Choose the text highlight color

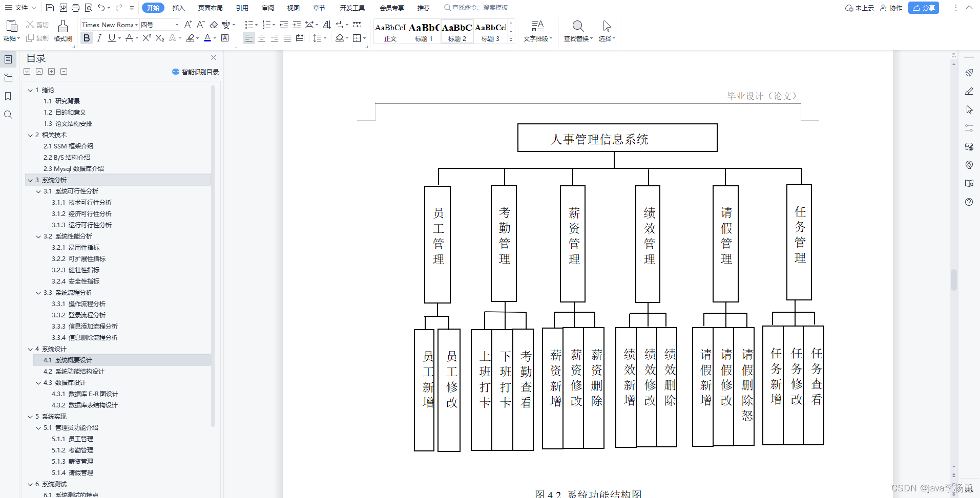tap(191, 38)
